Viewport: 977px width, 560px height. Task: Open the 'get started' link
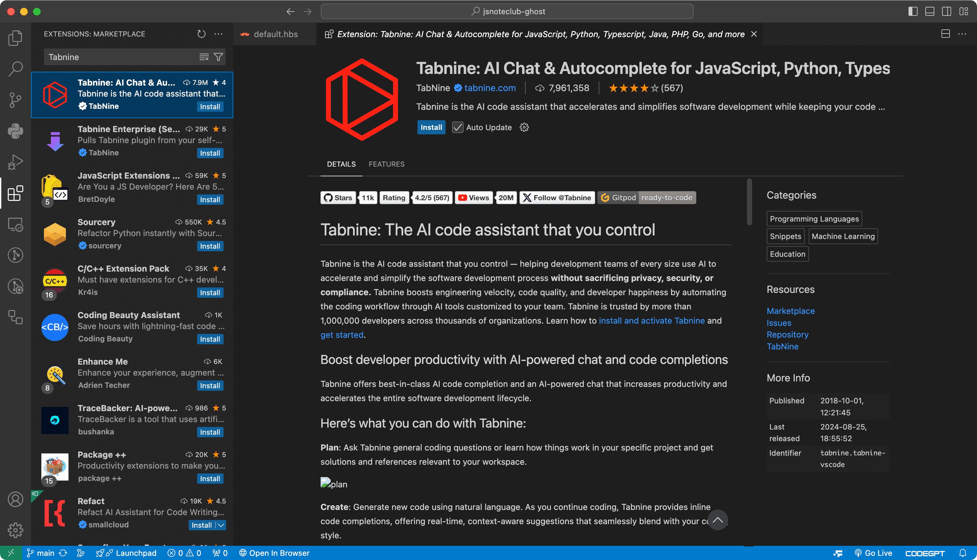(x=341, y=335)
